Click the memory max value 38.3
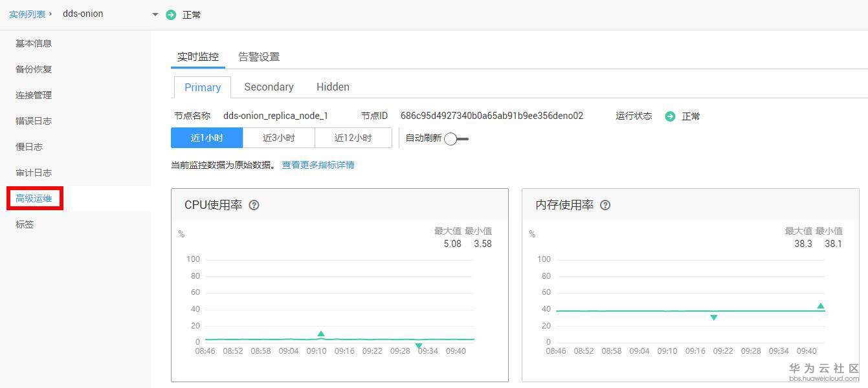Viewport: 868px width, 388px height. (803, 244)
